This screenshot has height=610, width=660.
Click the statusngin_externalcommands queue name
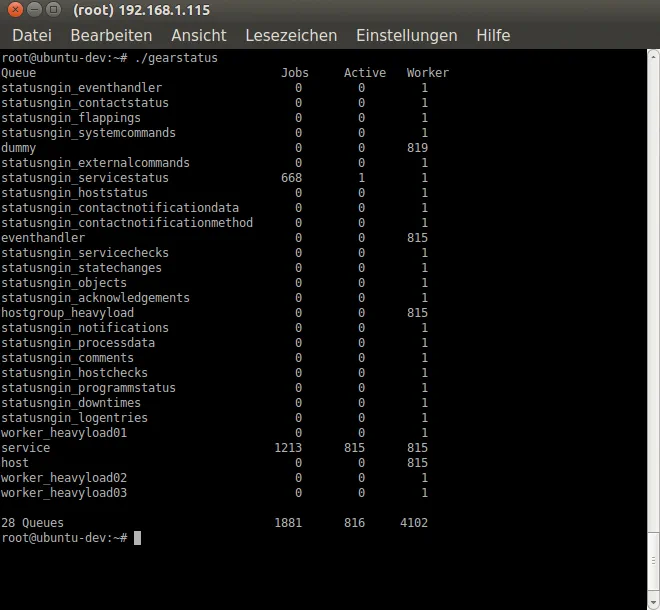95,163
